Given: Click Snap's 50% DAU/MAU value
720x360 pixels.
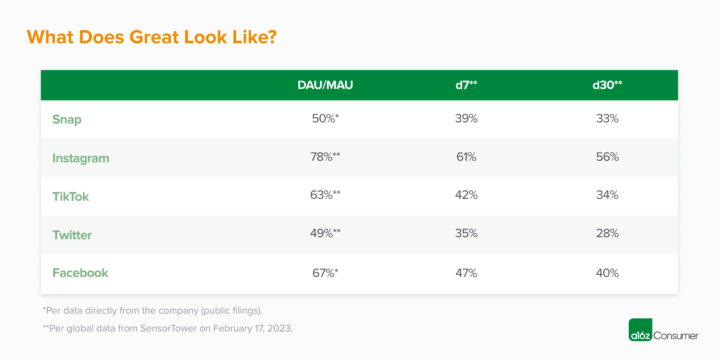Looking at the screenshot, I should point(325,119).
